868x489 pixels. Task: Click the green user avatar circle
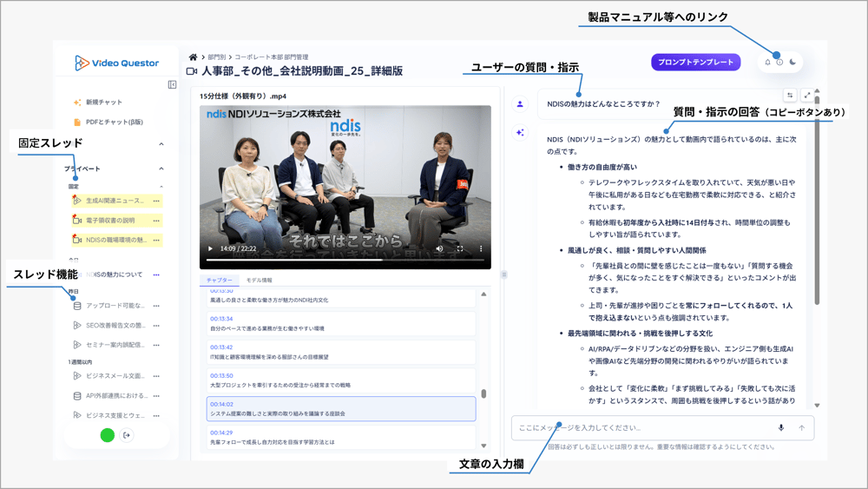(x=108, y=435)
